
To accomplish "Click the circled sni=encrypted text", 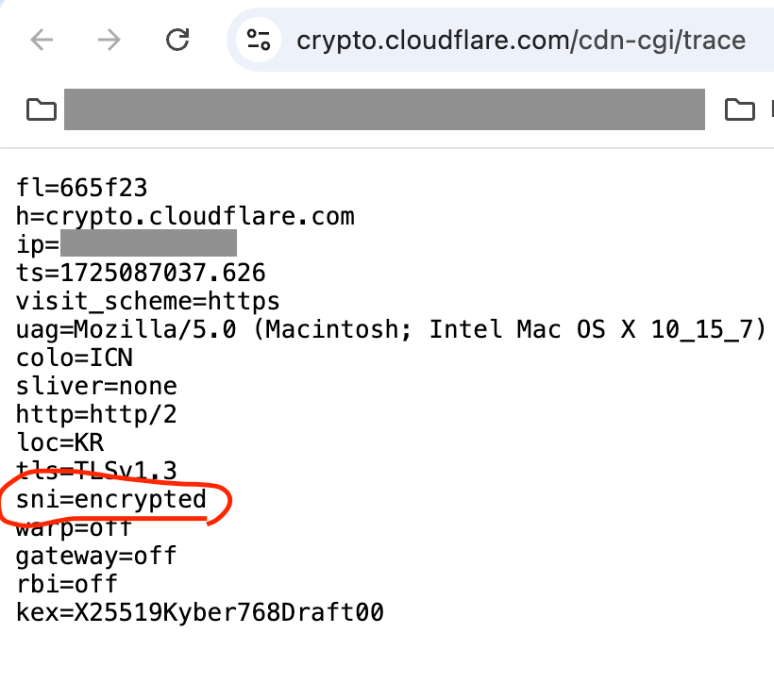I will (111, 499).
